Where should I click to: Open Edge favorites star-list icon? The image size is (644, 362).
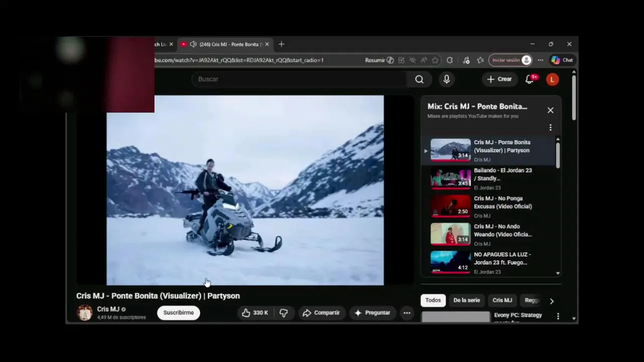(480, 60)
